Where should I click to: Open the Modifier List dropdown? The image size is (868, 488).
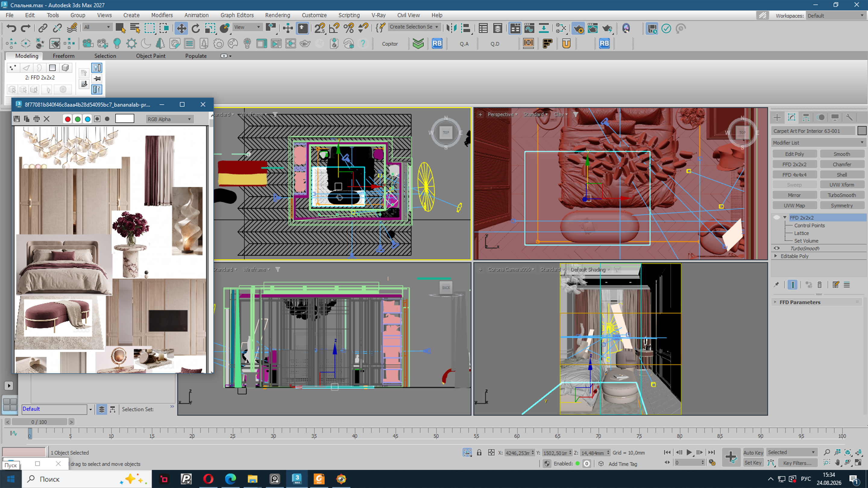(x=818, y=142)
